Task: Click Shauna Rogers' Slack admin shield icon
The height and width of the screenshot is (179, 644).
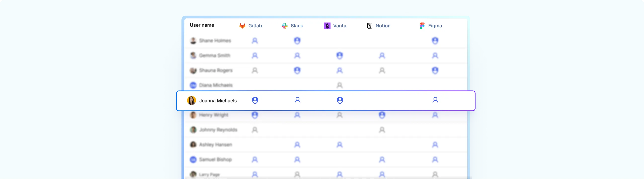Action: (297, 71)
